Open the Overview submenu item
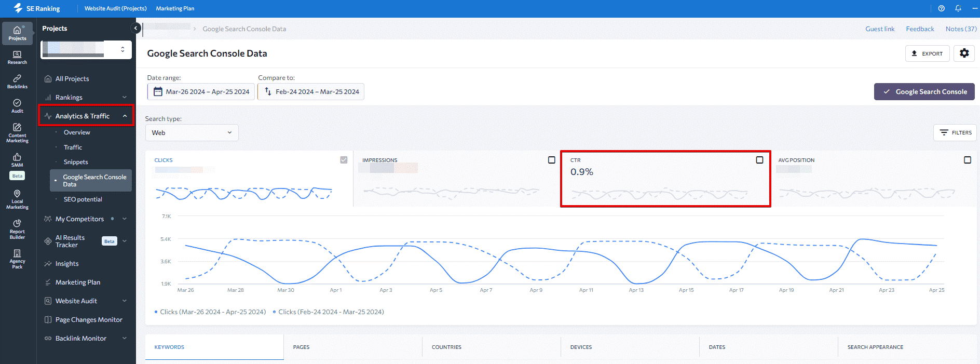 [x=77, y=132]
